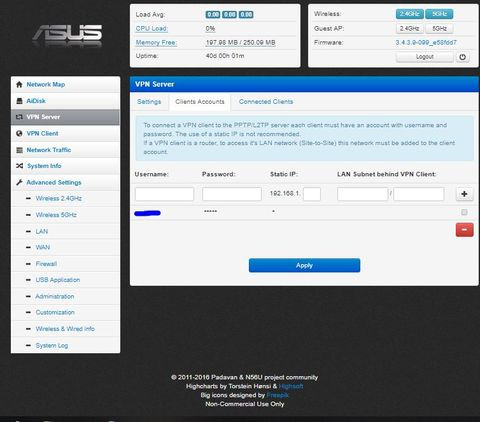Viewport: 480px width, 422px height.
Task: Focus the Password input field
Action: pyautogui.click(x=232, y=194)
